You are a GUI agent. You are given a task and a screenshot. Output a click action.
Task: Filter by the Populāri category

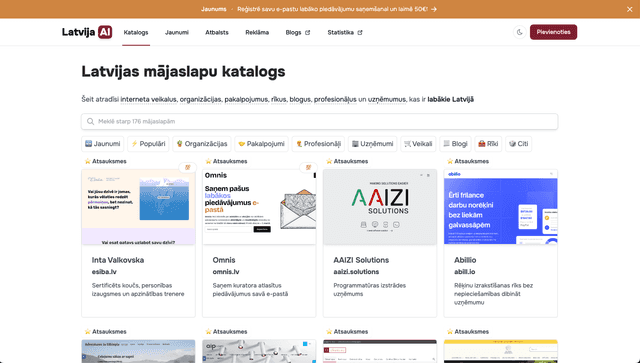pyautogui.click(x=148, y=144)
